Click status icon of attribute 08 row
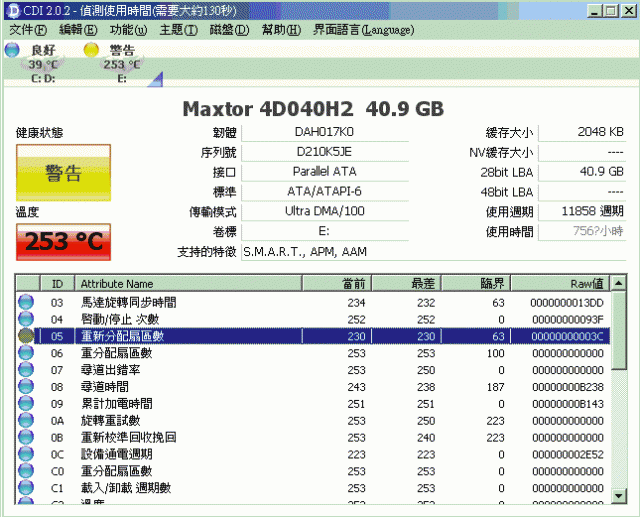640x517 pixels. (x=26, y=386)
